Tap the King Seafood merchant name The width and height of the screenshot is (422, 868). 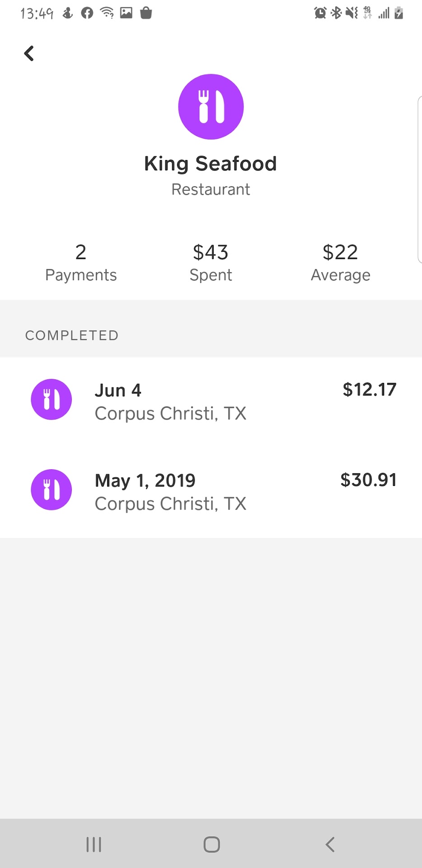(211, 164)
